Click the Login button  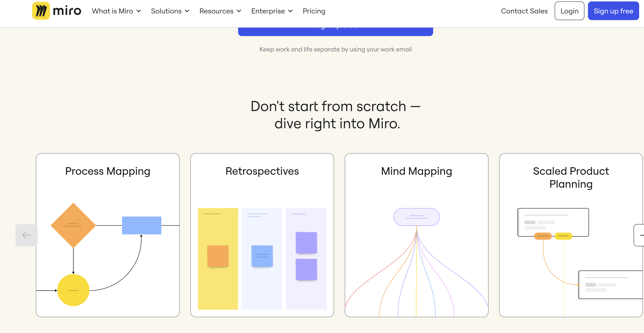click(569, 11)
